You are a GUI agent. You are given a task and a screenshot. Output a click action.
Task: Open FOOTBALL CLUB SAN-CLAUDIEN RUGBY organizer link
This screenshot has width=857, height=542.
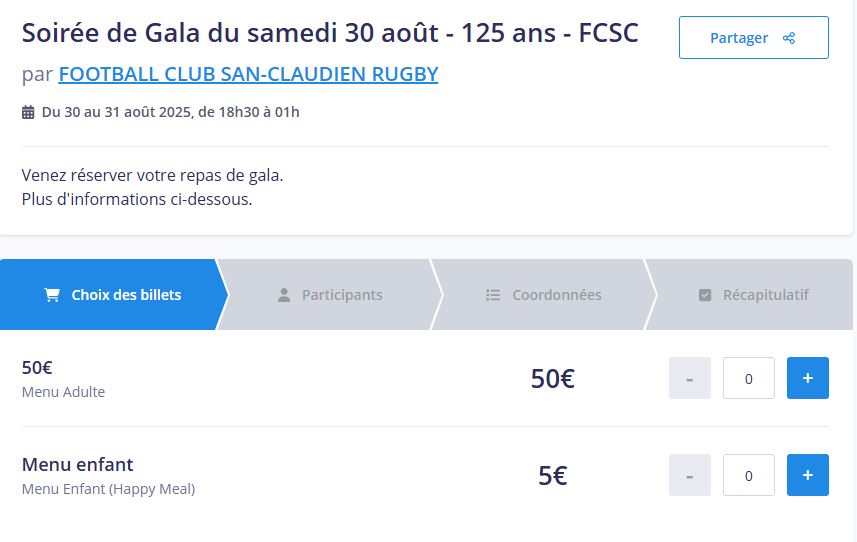248,74
